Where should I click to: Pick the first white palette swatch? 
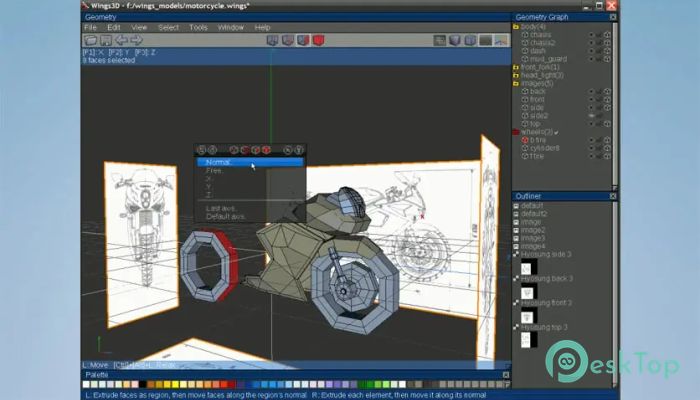86,384
